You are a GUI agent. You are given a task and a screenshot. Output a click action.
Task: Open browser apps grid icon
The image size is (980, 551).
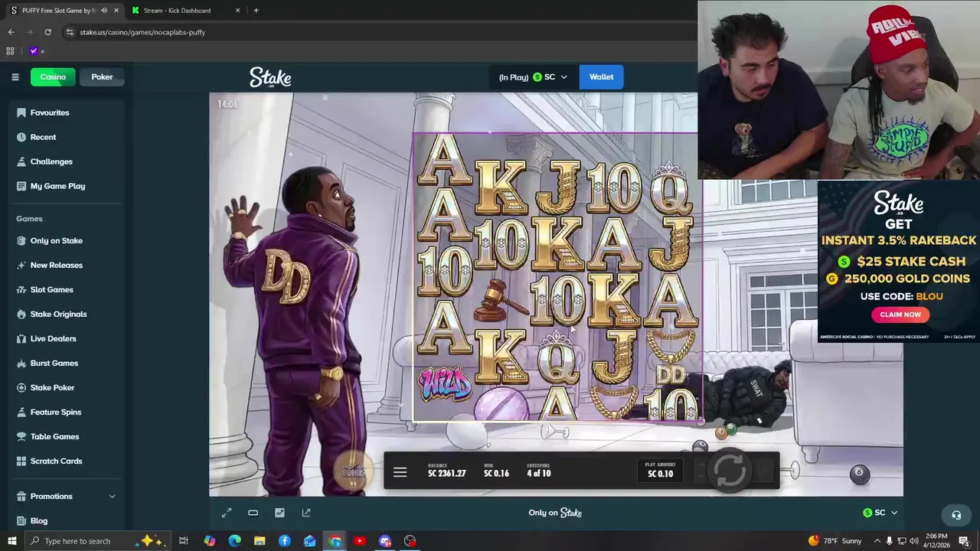pos(10,51)
